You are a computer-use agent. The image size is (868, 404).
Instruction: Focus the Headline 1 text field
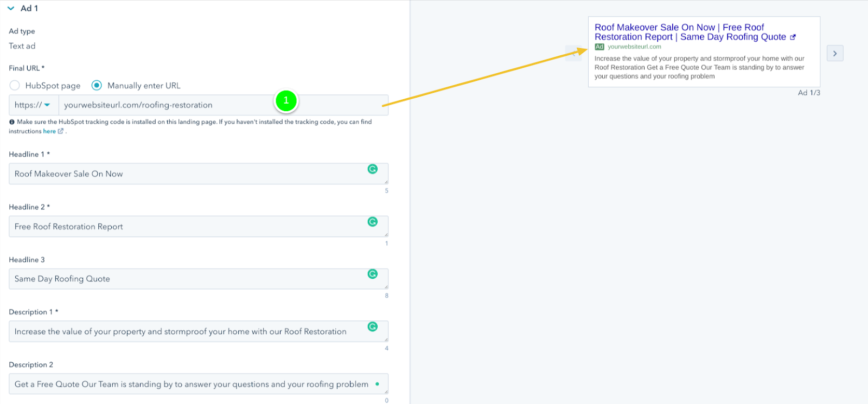(x=184, y=174)
